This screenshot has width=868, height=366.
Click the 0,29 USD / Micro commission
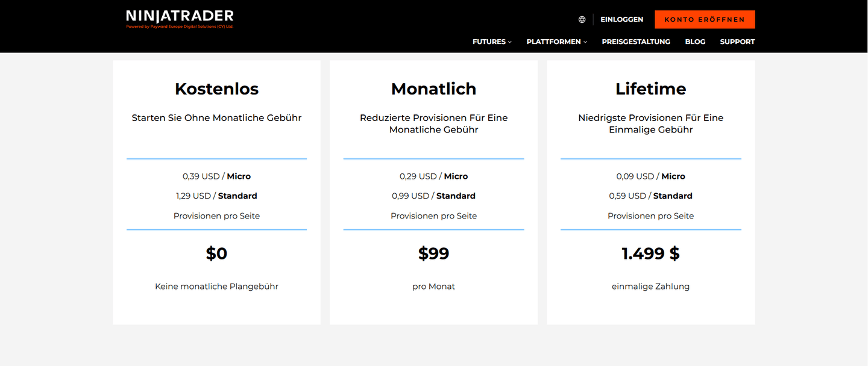click(x=433, y=176)
